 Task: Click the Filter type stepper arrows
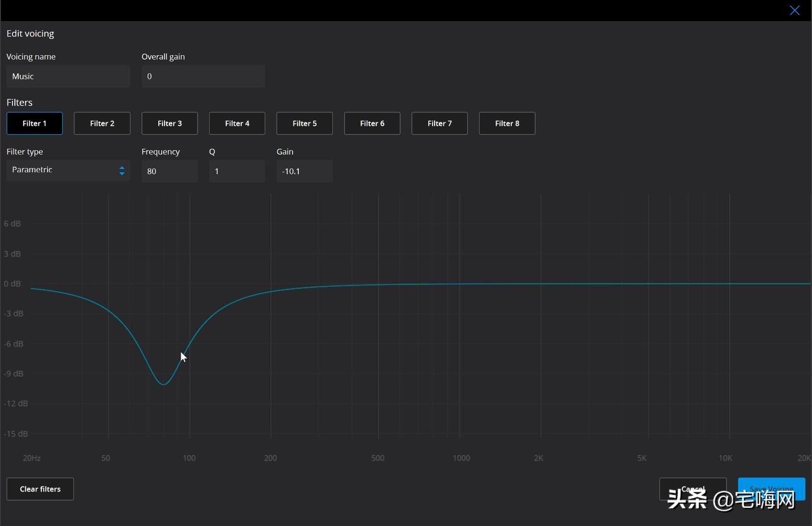click(122, 170)
